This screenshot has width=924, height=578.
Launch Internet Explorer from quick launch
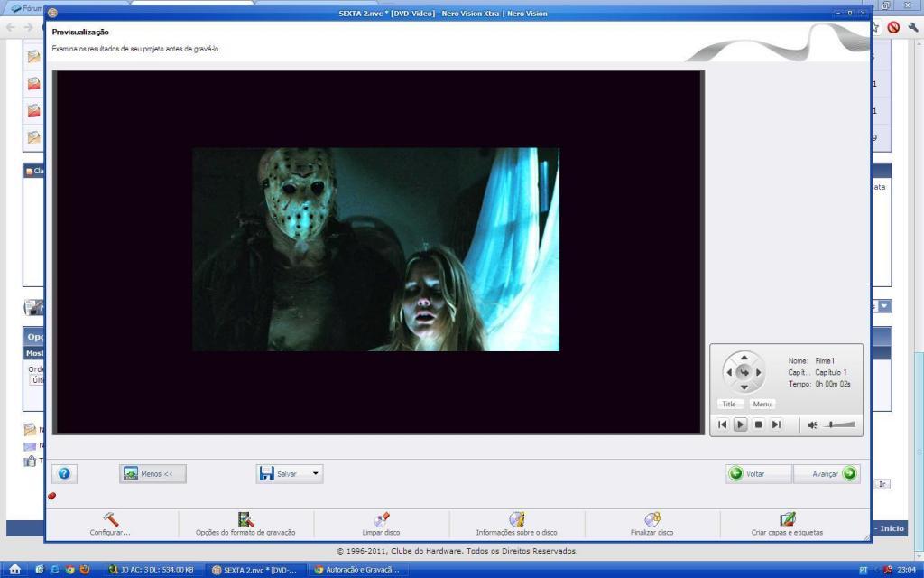[55, 570]
